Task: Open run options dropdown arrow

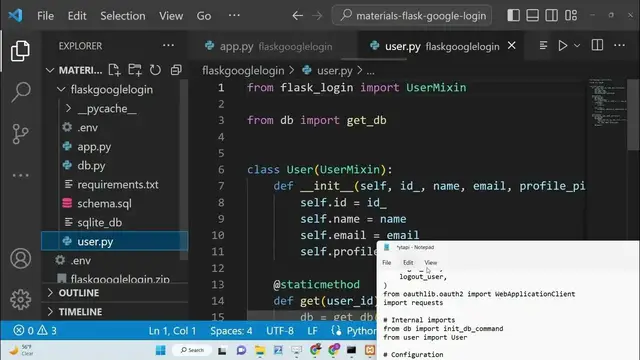Action: (x=577, y=46)
